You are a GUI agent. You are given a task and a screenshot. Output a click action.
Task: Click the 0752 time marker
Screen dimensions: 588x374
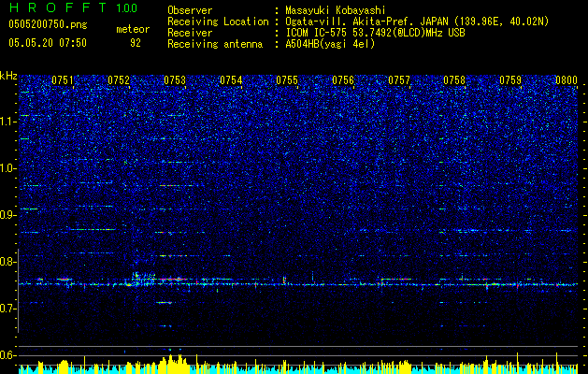119,80
